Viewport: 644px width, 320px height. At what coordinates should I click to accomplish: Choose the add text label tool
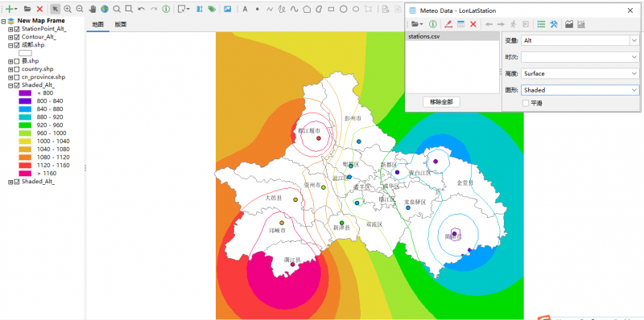(245, 9)
